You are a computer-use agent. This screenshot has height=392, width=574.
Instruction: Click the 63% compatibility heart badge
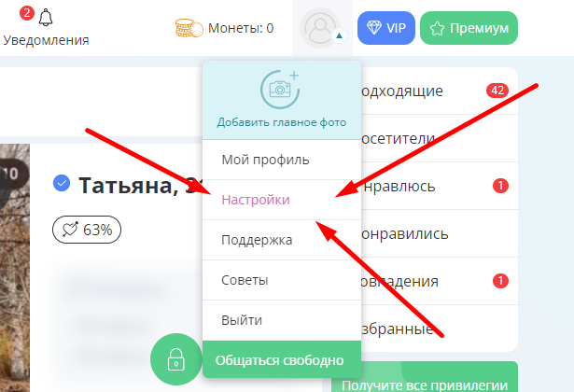(87, 230)
